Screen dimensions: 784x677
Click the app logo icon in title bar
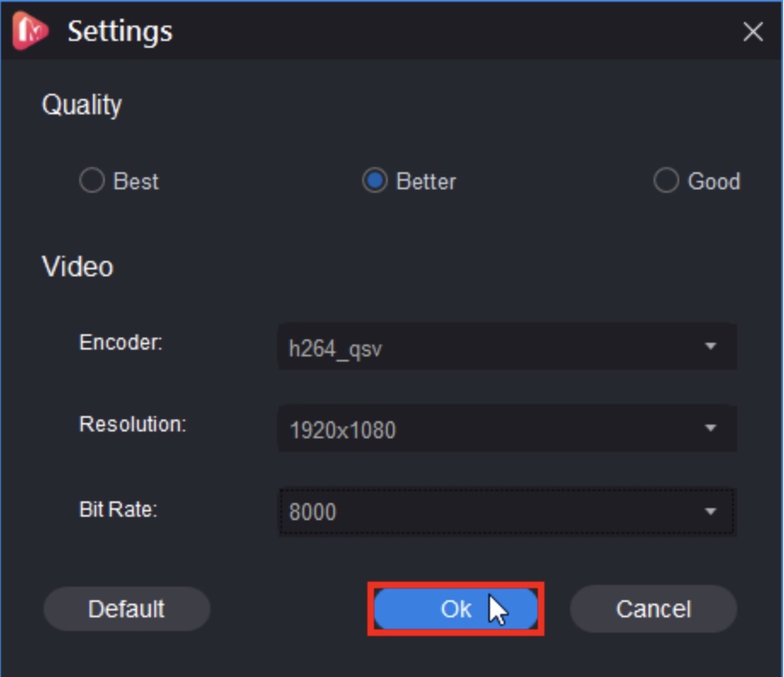30,31
